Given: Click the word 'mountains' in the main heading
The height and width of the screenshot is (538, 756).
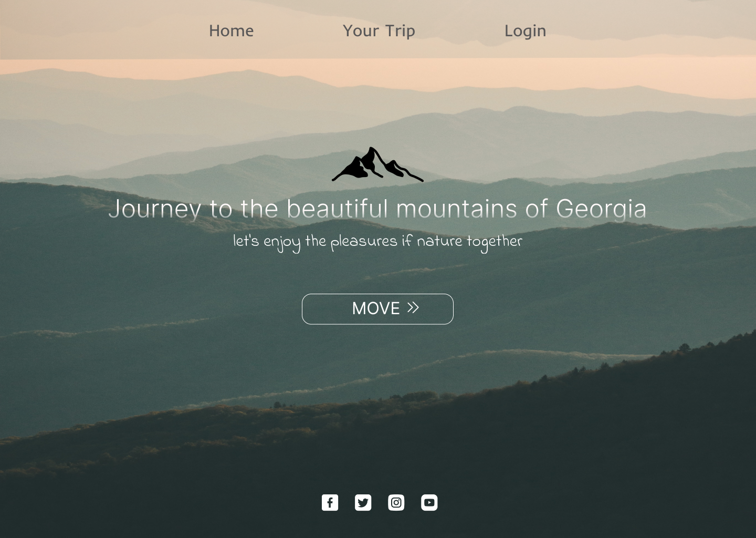Looking at the screenshot, I should pyautogui.click(x=456, y=209).
